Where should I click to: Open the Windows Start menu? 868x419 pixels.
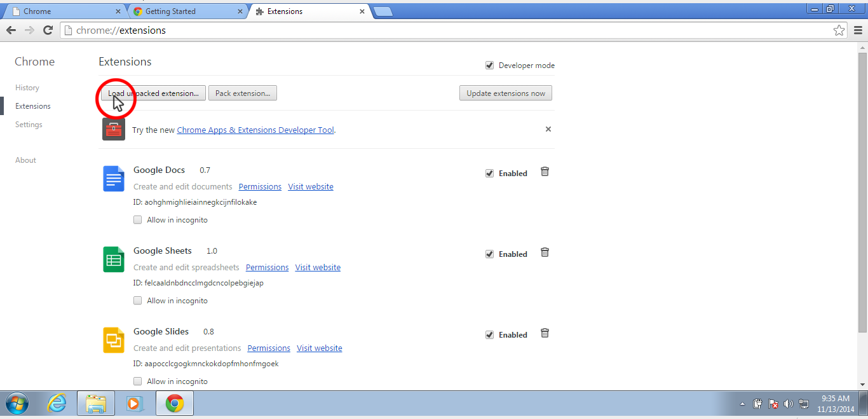[17, 403]
